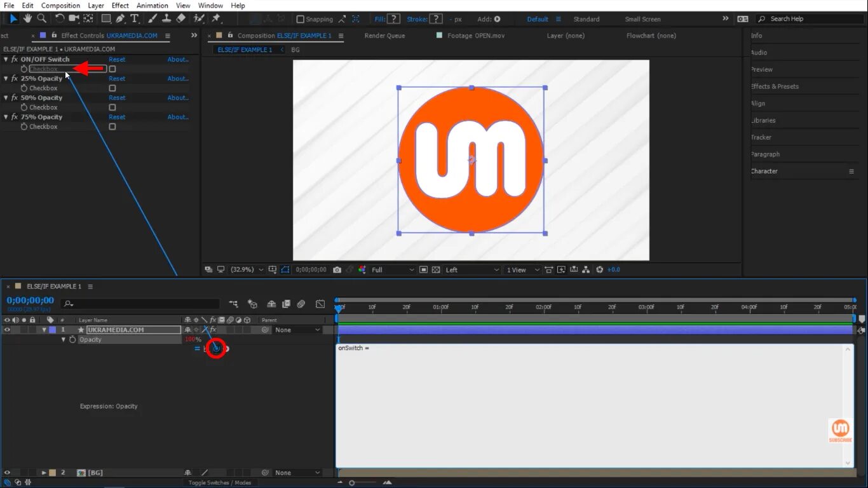Select the Pan Behind anchor point tool
The width and height of the screenshot is (868, 488).
88,18
